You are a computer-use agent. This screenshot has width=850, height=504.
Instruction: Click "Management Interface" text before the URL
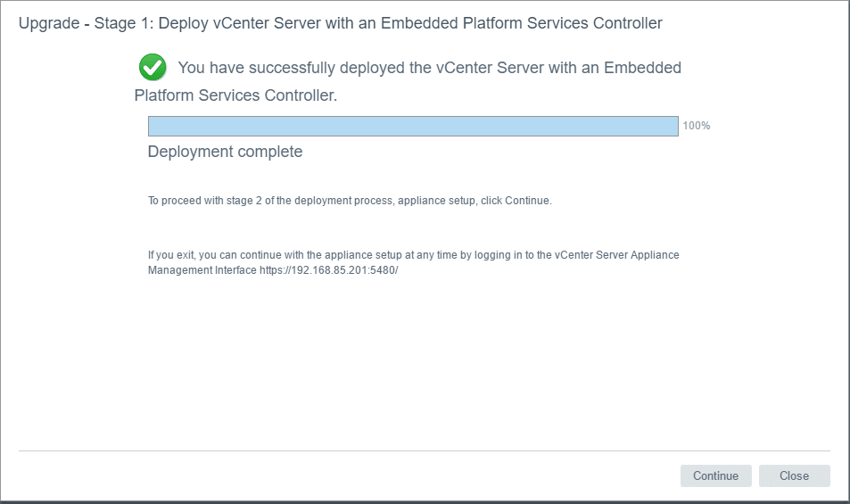(x=202, y=270)
